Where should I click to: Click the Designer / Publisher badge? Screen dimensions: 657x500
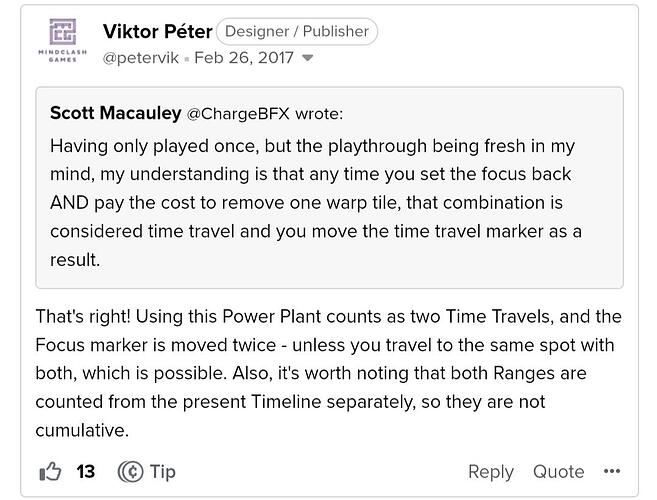(296, 31)
